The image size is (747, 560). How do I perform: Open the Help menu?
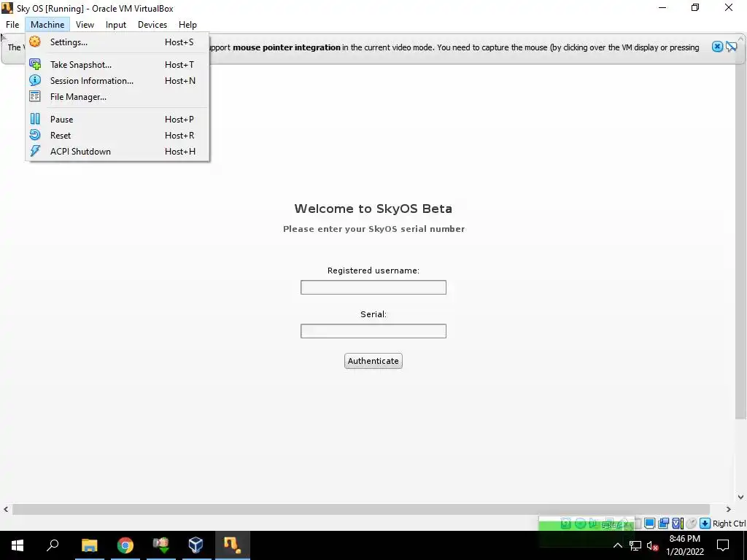[187, 24]
